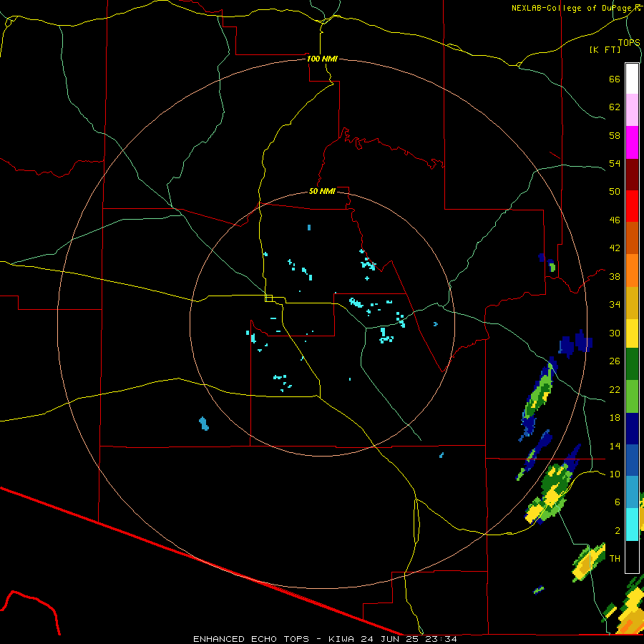Click the medium blue legend swatch
Viewport: 644px width, 644px height.
(632, 460)
